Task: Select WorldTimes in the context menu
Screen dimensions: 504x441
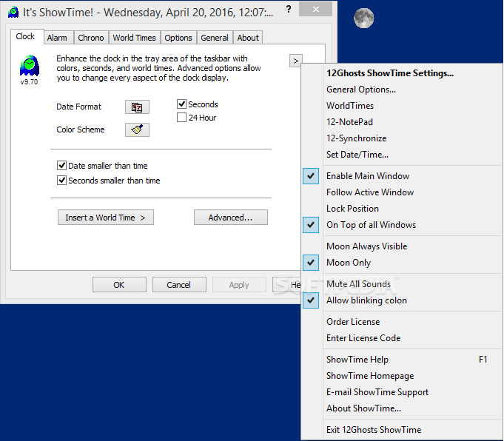Action: click(x=402, y=106)
